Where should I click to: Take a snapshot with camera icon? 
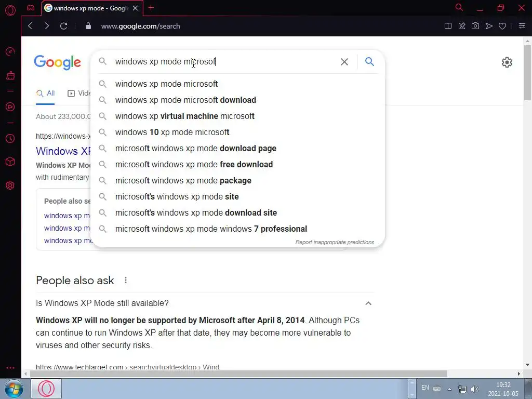(x=475, y=26)
